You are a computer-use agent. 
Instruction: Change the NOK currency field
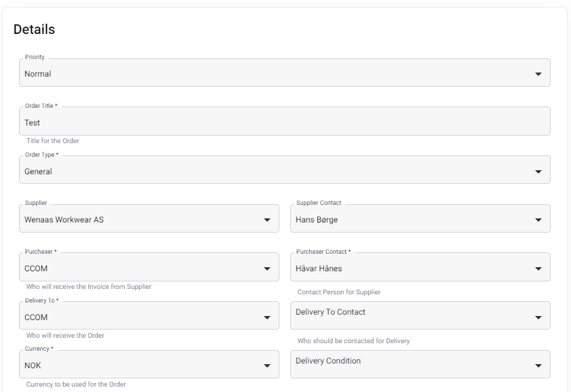tap(149, 364)
